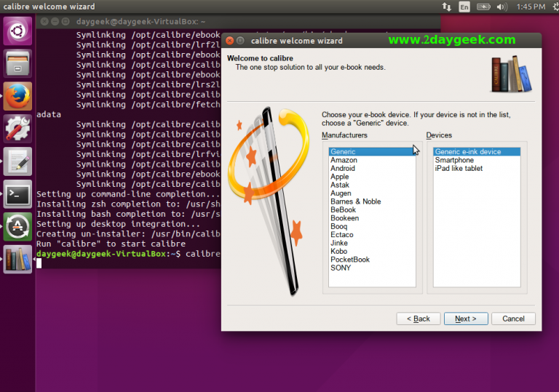Select Smartphone device
Screen dimensions: 559x392
477,160
